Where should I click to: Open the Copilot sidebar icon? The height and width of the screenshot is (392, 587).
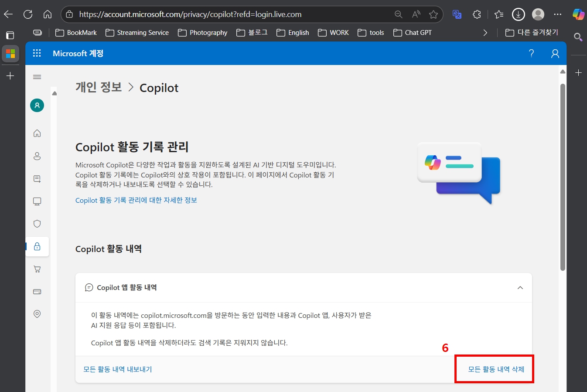[x=578, y=14]
